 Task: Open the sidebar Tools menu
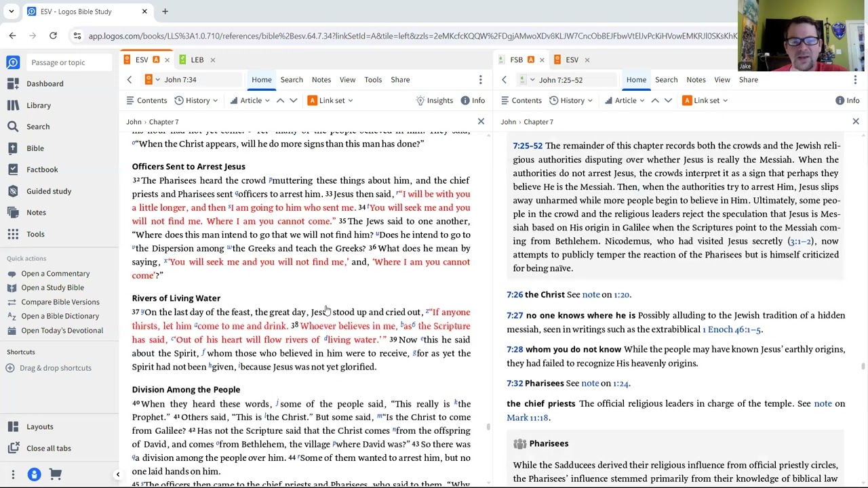(x=26, y=234)
